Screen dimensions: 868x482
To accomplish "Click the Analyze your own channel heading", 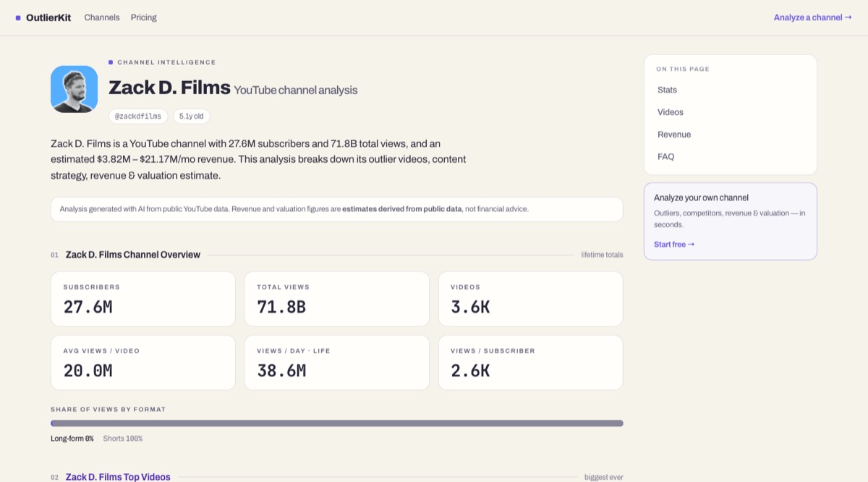I will (701, 198).
